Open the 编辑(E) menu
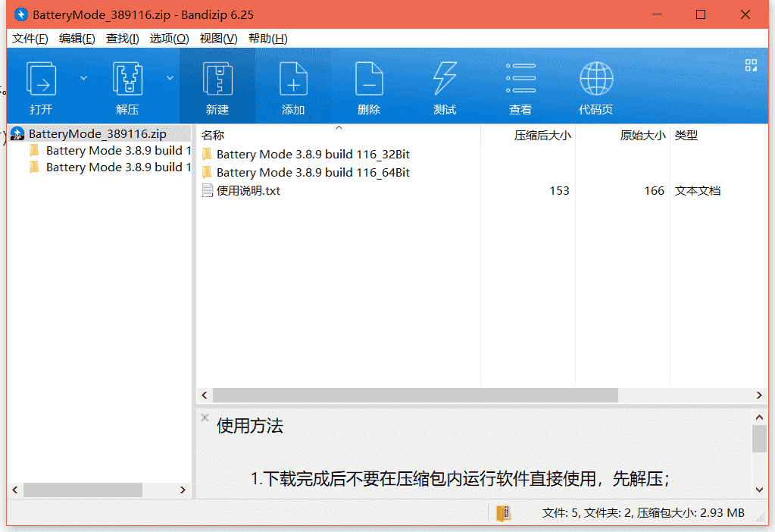This screenshot has height=532, width=775. click(77, 39)
